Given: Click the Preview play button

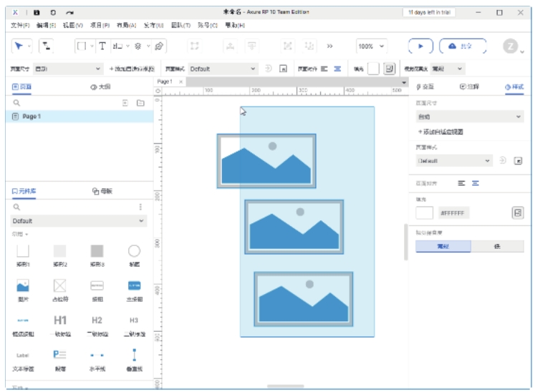Looking at the screenshot, I should click(x=420, y=46).
